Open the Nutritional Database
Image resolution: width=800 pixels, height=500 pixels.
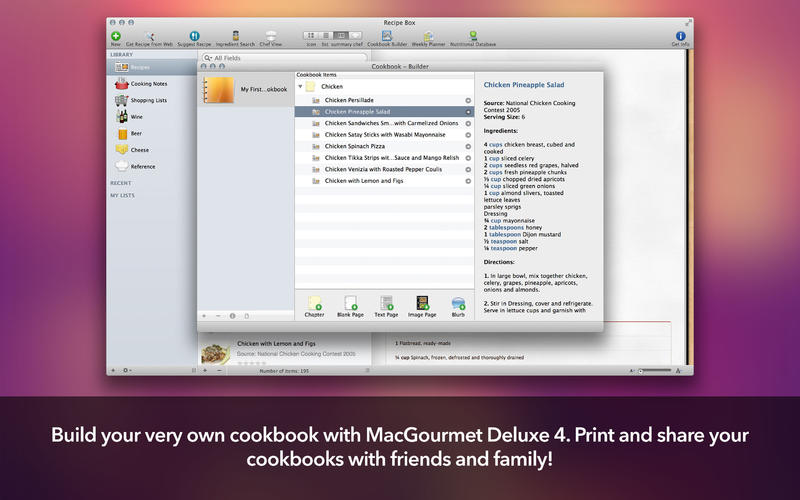(x=473, y=36)
